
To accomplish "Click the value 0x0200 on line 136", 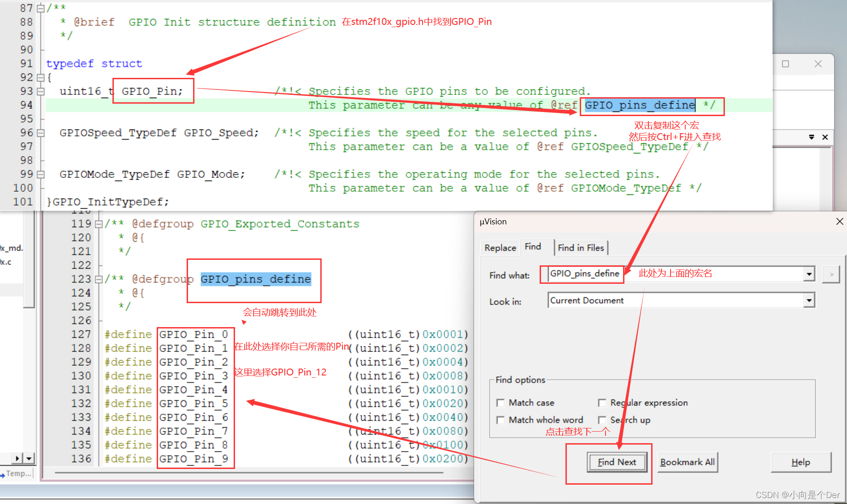I will [x=442, y=459].
